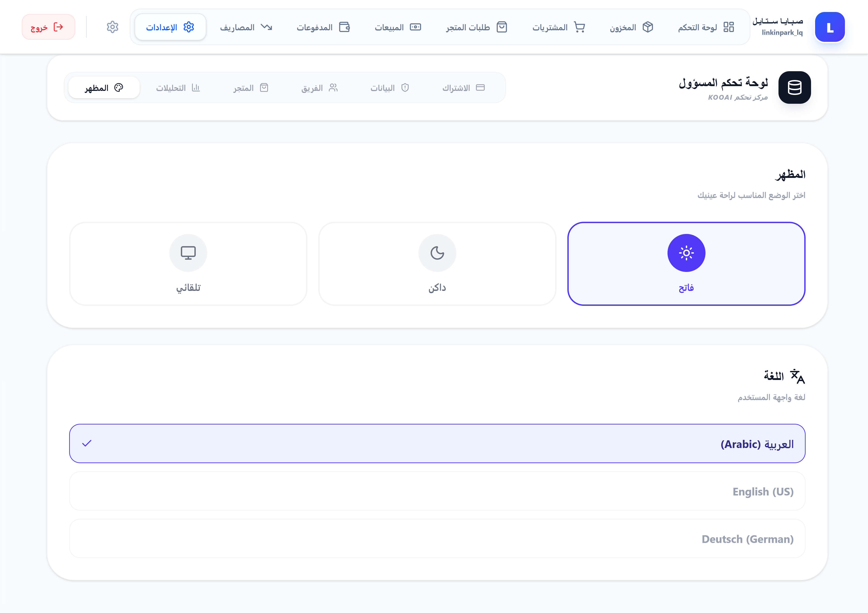Click the مركز تحكم KOOAI subtitle
This screenshot has height=613, width=868.
[738, 97]
